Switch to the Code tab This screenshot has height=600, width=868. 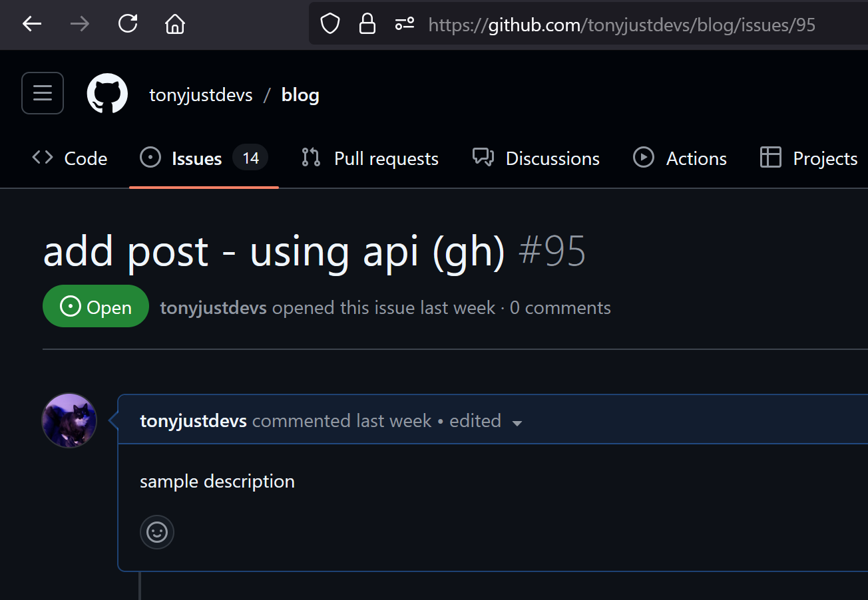tap(70, 158)
